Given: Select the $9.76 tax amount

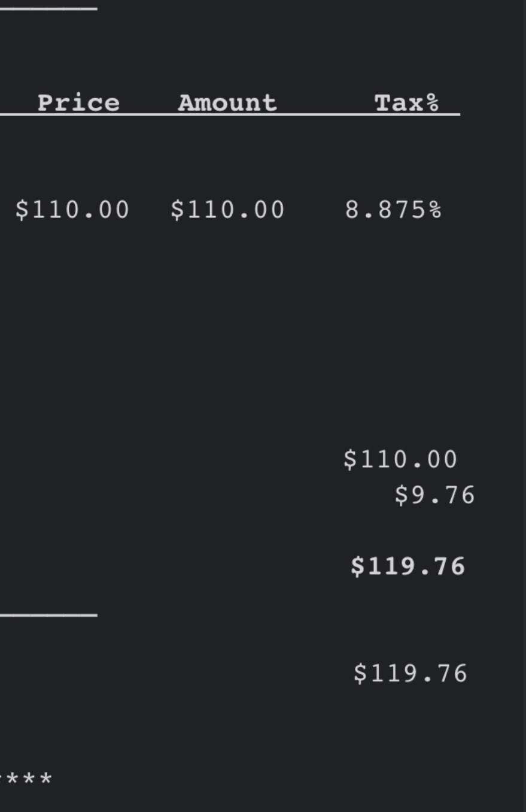Looking at the screenshot, I should [x=435, y=496].
